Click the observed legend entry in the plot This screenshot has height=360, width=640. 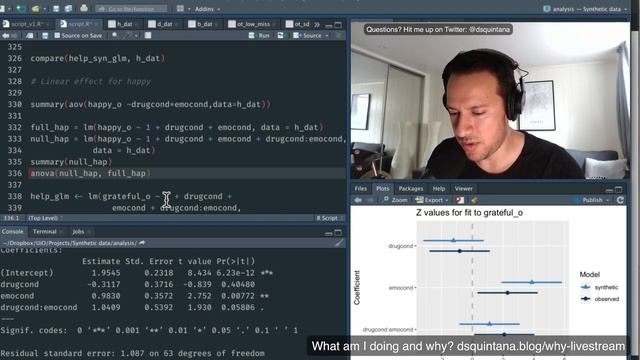[599, 299]
